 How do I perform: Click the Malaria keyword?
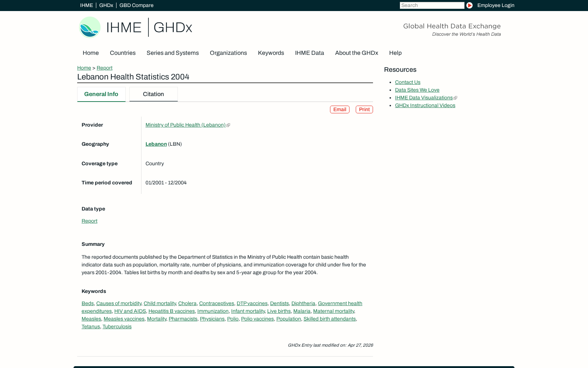tap(302, 311)
